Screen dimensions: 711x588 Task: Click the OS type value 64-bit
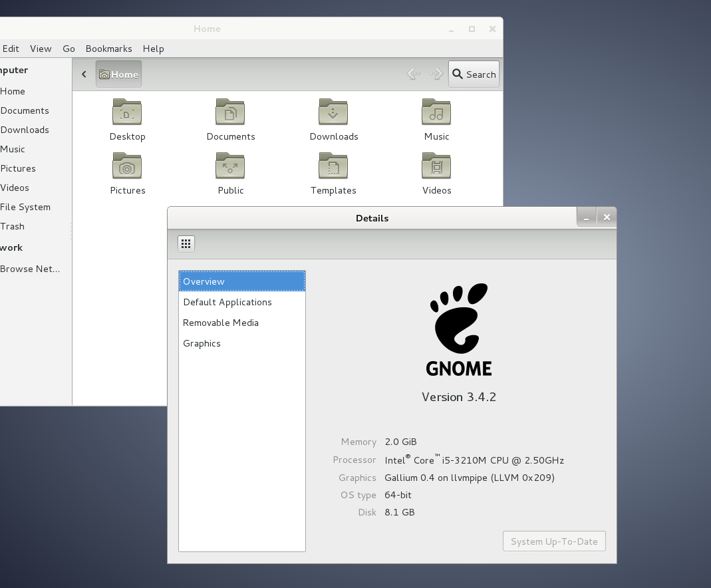[x=398, y=495]
